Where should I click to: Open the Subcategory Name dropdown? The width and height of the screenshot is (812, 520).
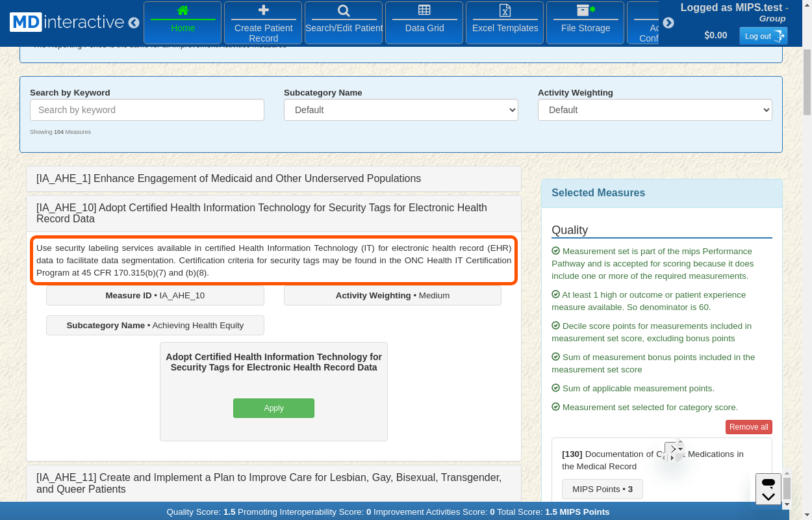tap(401, 110)
